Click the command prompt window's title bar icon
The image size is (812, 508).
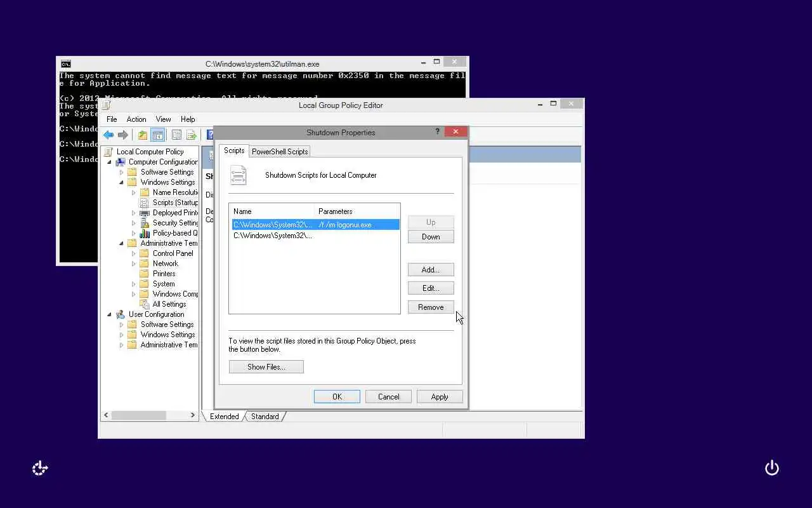66,63
